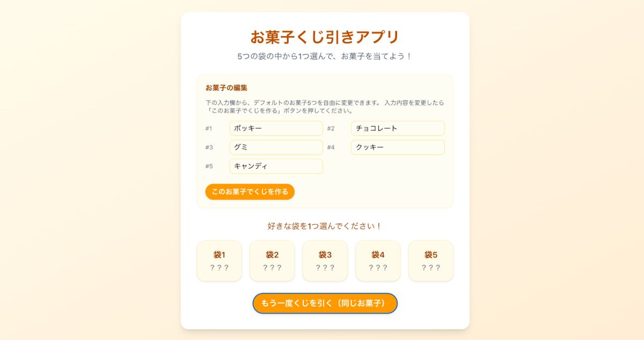Click the #1 label beside ポッキー
The height and width of the screenshot is (340, 644).
coord(209,128)
